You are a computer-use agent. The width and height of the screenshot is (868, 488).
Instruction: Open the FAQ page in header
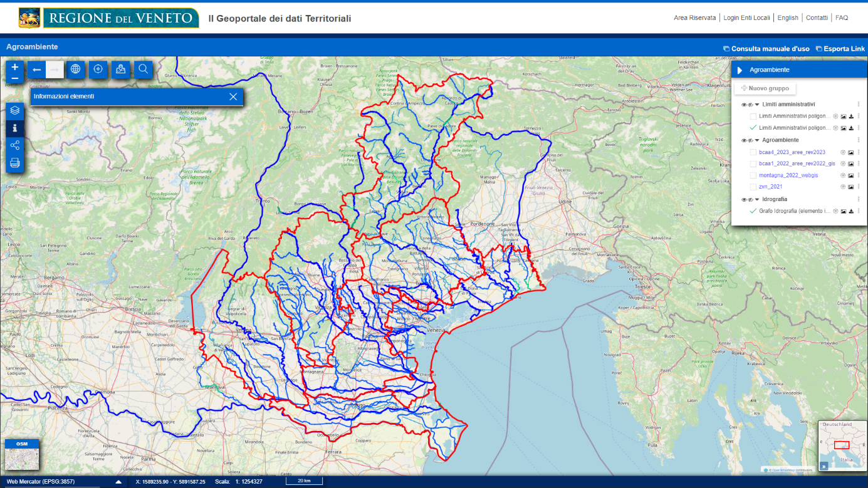[x=841, y=18]
